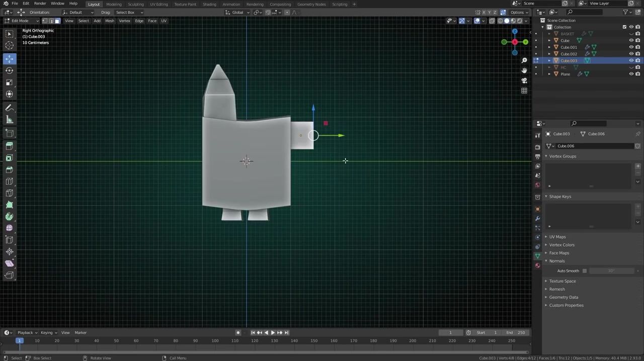This screenshot has width=644, height=361.
Task: Expand the Geometry Data section
Action: click(563, 297)
